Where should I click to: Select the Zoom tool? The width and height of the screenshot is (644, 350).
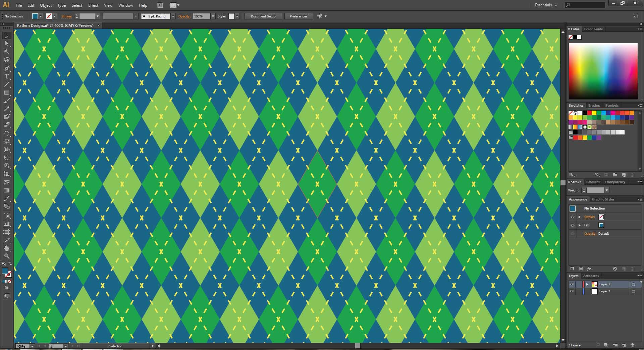click(x=7, y=256)
